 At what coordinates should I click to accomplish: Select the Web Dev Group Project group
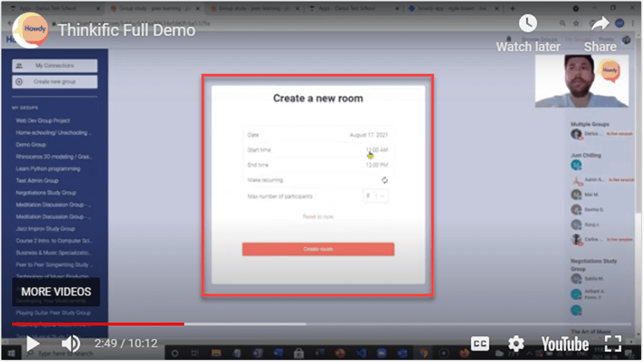click(x=43, y=120)
